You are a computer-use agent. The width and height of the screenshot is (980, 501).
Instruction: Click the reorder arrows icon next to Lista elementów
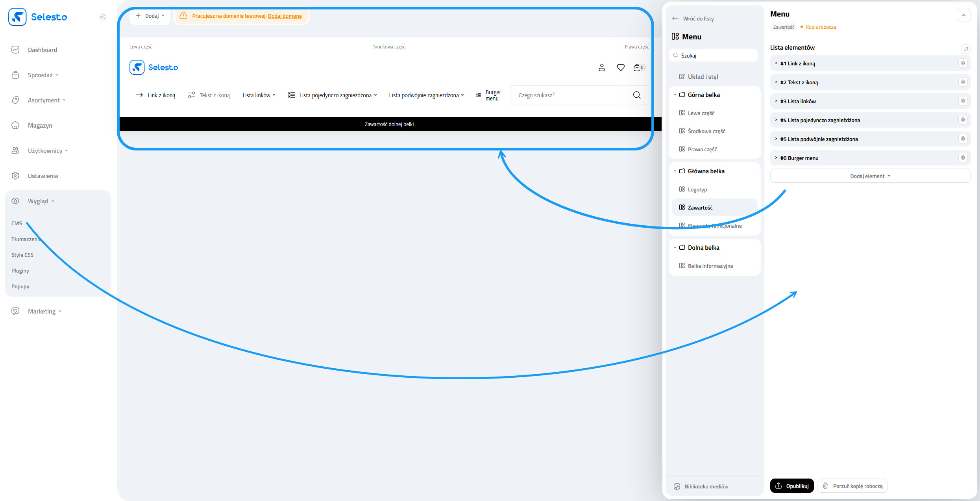[x=966, y=49]
